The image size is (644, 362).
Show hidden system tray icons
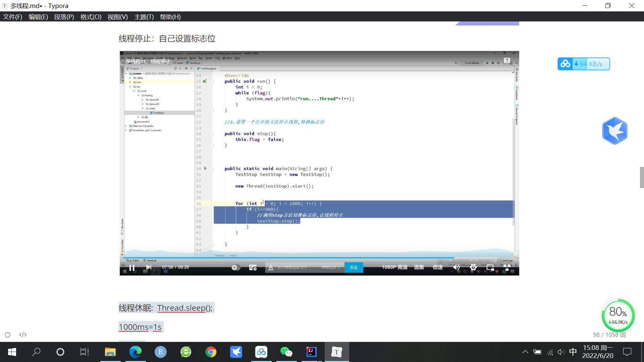point(525,352)
